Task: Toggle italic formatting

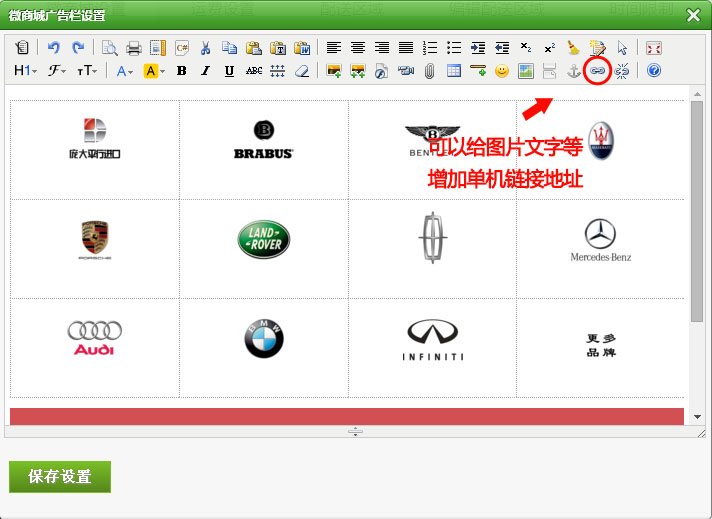Action: tap(205, 71)
